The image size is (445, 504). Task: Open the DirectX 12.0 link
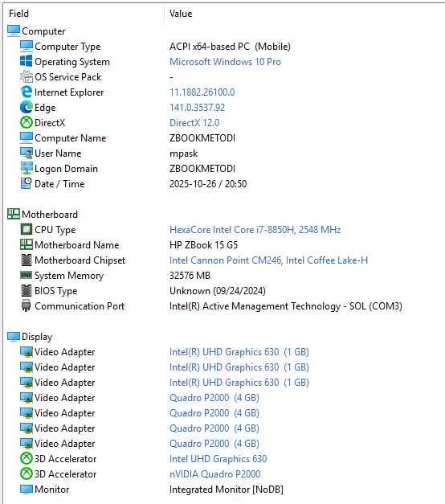(x=194, y=123)
